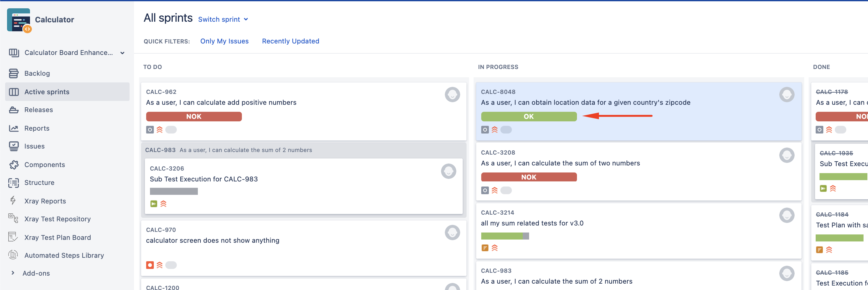This screenshot has height=290, width=868.
Task: Click test plan type icon on CALC-1184
Action: [x=819, y=250]
